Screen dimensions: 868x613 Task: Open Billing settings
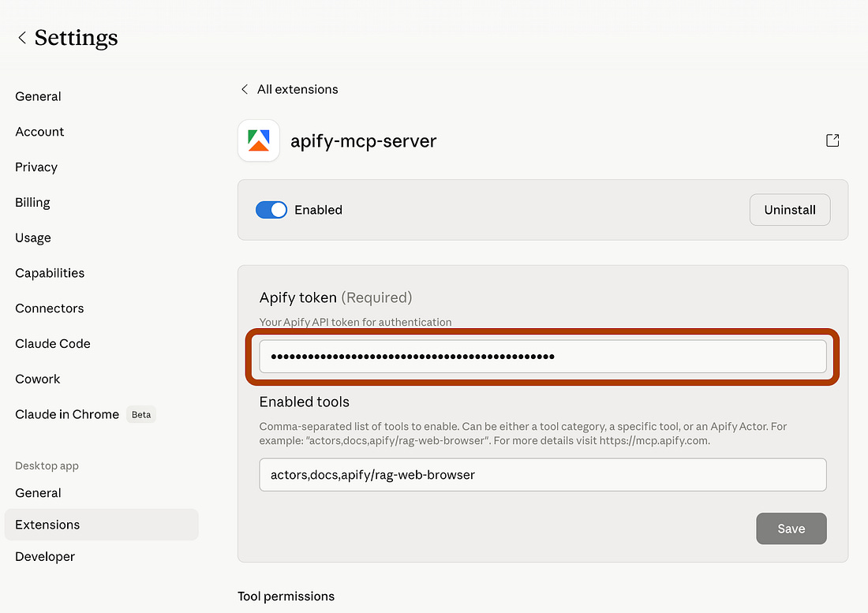[32, 203]
